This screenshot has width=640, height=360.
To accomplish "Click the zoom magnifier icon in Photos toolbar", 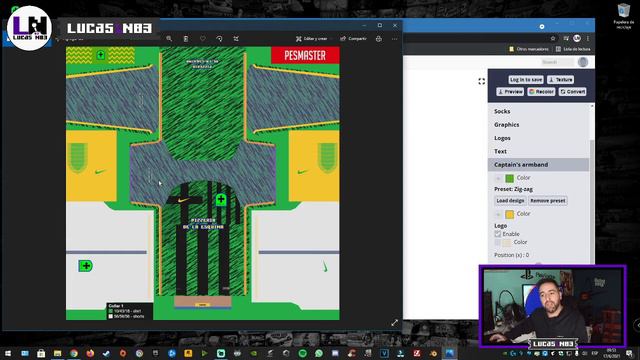I will (169, 38).
